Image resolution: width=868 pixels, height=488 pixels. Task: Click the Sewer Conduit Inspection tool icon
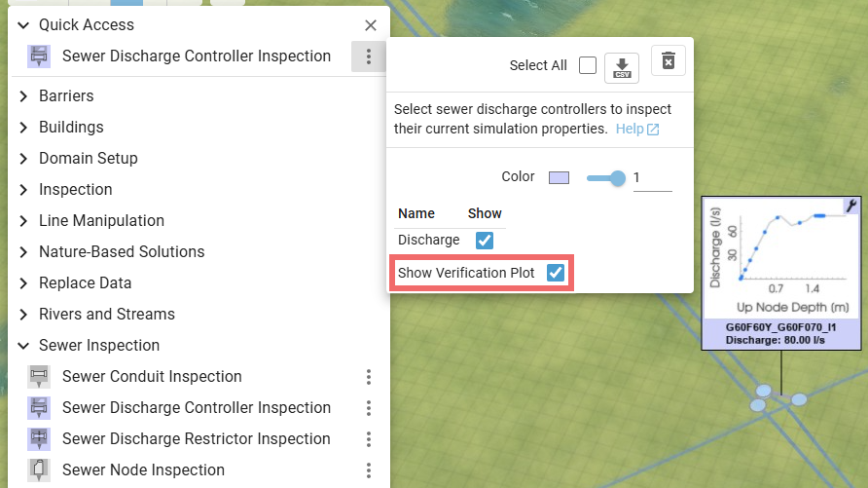[39, 377]
